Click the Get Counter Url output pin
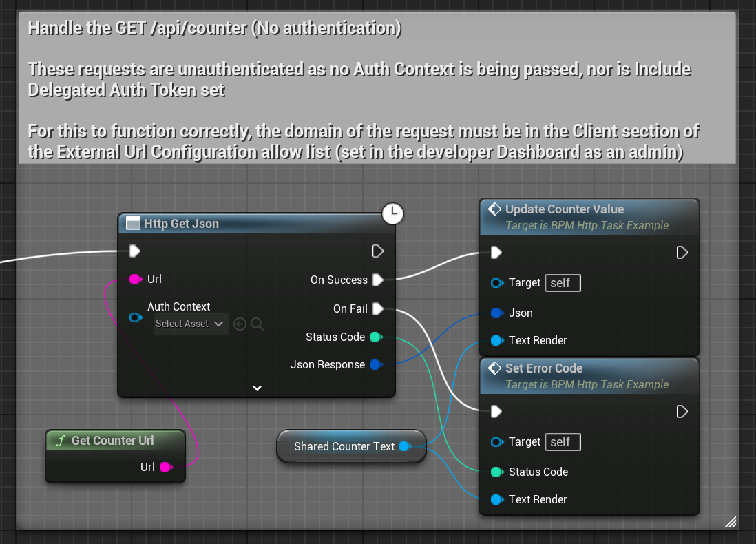 (x=165, y=467)
